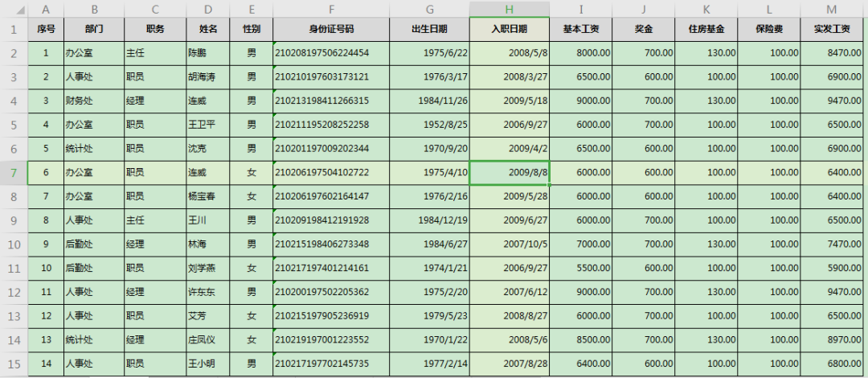This screenshot has height=378, width=868.
Task: Click the 入职日期 header cell
Action: [510, 30]
